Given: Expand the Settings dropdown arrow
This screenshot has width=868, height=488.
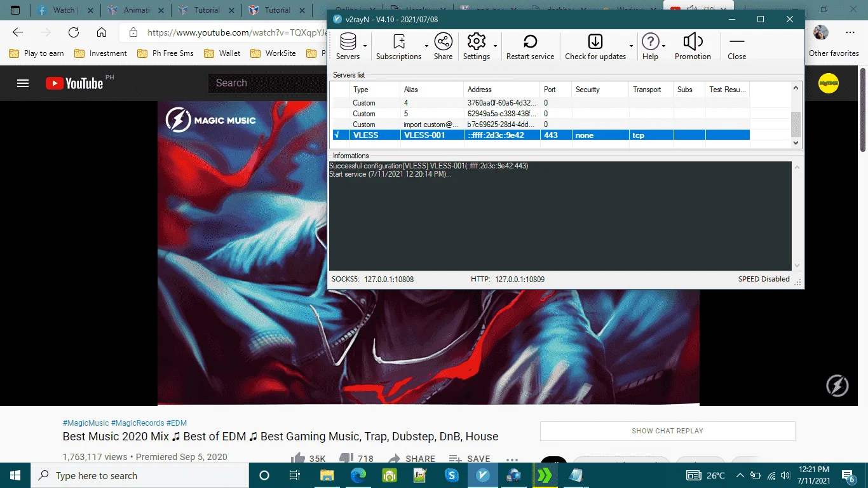Looking at the screenshot, I should (495, 46).
